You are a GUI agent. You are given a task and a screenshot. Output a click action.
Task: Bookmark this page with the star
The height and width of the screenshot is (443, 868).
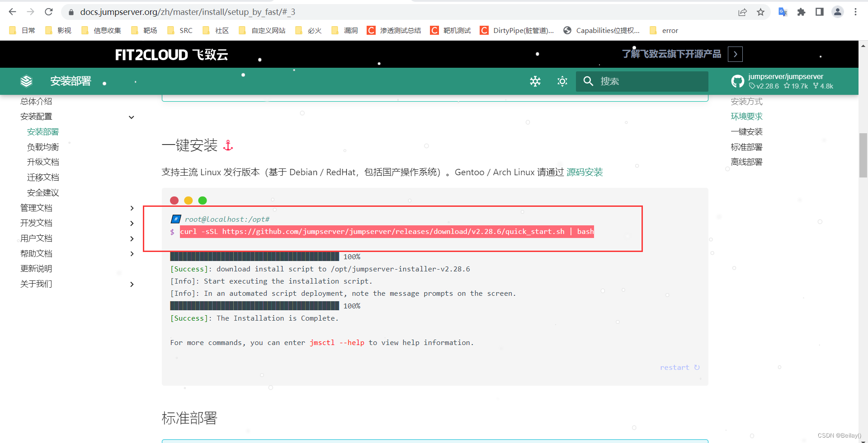click(760, 12)
